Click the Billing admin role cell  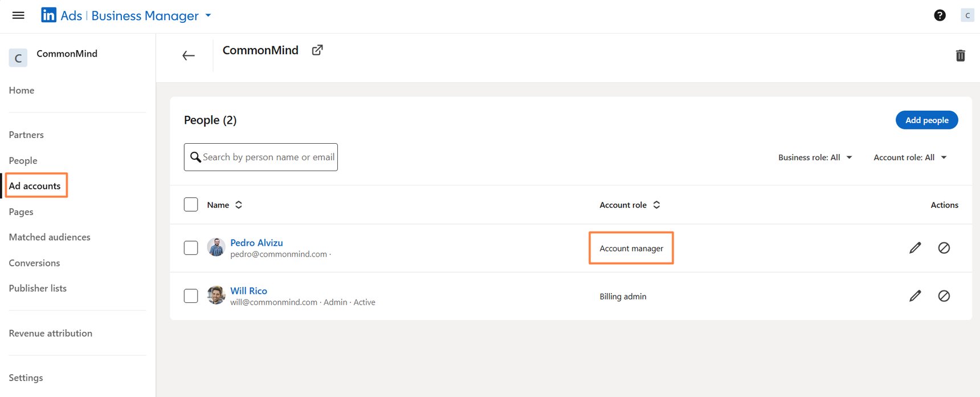623,296
